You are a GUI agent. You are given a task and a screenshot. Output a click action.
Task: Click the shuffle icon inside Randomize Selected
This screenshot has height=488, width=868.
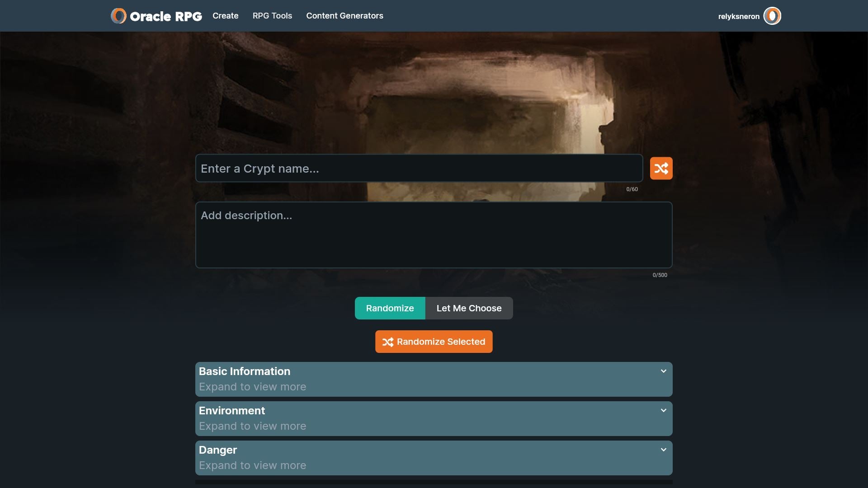(387, 342)
